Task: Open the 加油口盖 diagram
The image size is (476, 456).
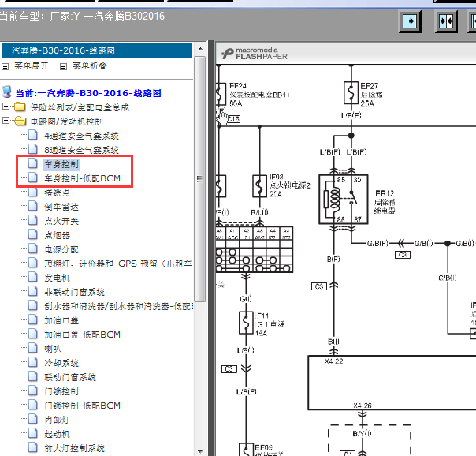Action: (x=61, y=320)
